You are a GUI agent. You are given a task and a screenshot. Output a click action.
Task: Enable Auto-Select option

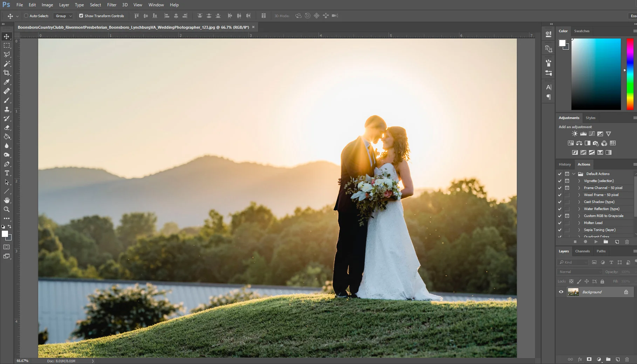click(x=26, y=16)
